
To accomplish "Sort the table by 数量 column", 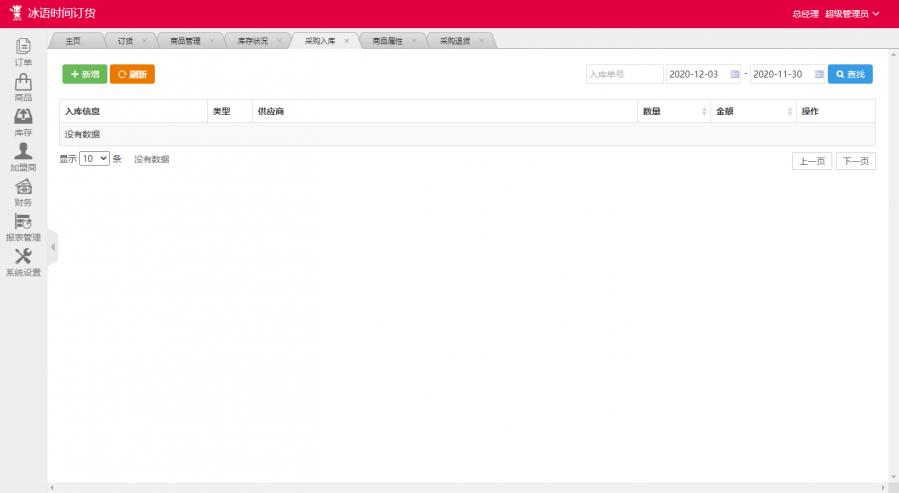I will click(x=705, y=111).
